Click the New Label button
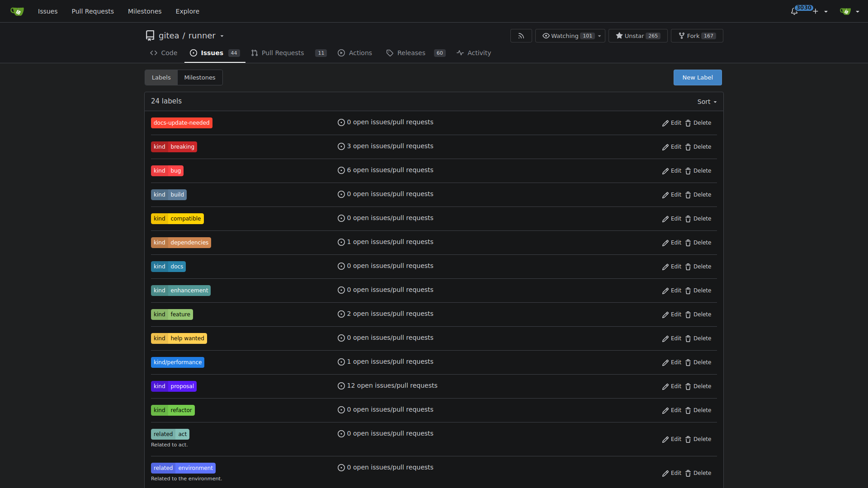Viewport: 868px width, 488px height. tap(698, 78)
